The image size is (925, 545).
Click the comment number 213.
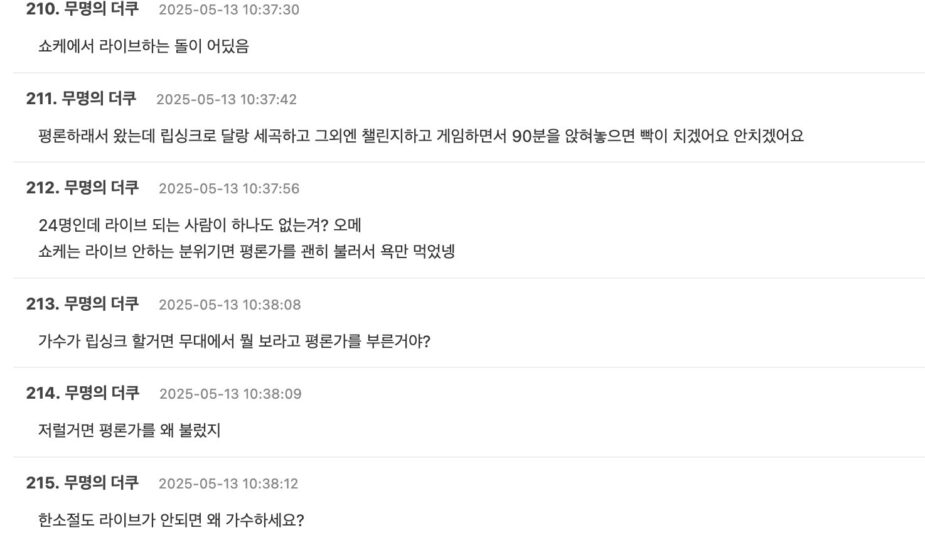coord(42,304)
